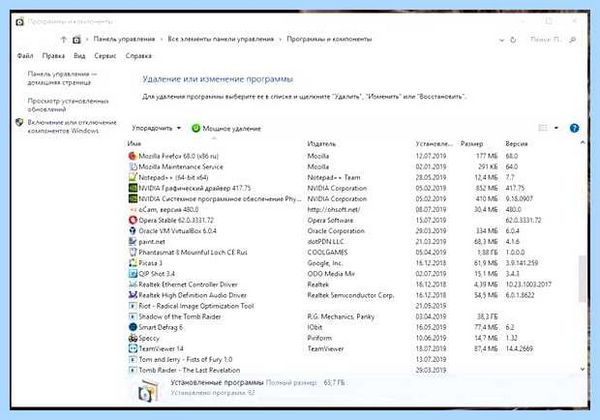Open Панель управления домашняя страница link
600x420 pixels.
point(62,78)
